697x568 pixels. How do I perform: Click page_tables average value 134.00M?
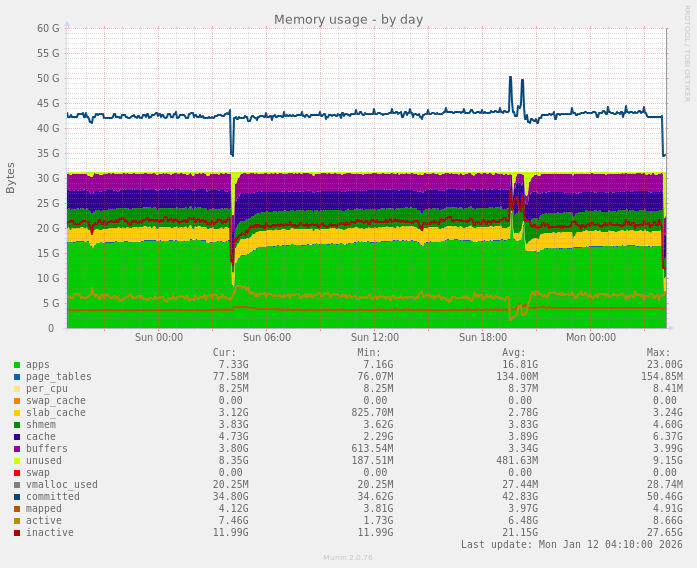pyautogui.click(x=517, y=377)
